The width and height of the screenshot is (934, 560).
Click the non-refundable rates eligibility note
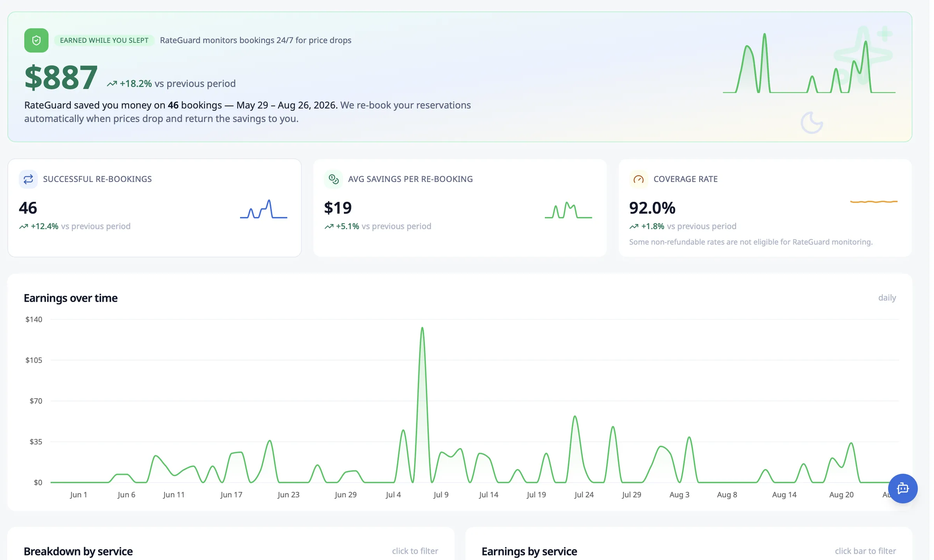click(751, 242)
